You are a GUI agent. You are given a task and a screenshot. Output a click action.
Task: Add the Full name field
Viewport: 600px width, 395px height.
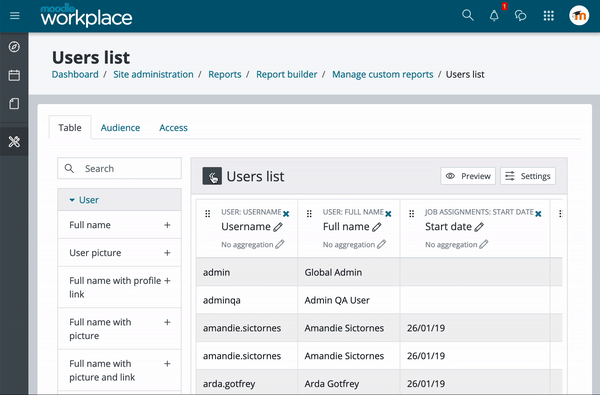pyautogui.click(x=167, y=225)
